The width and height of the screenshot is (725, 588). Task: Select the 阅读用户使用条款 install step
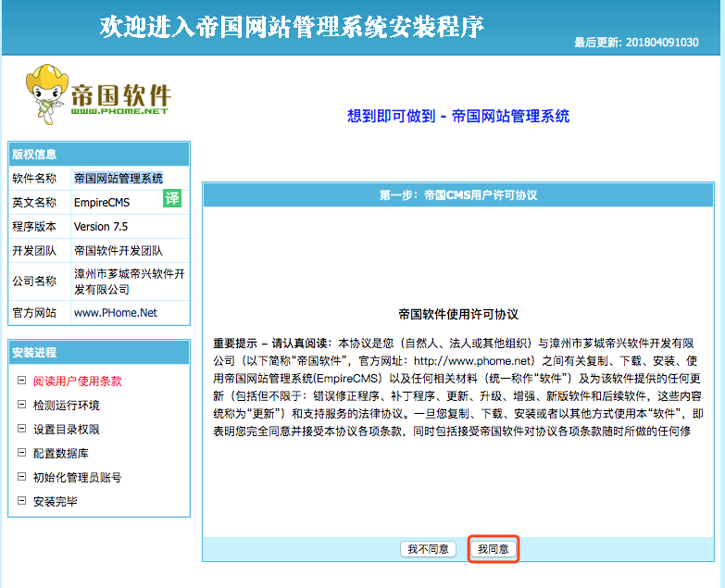(77, 381)
